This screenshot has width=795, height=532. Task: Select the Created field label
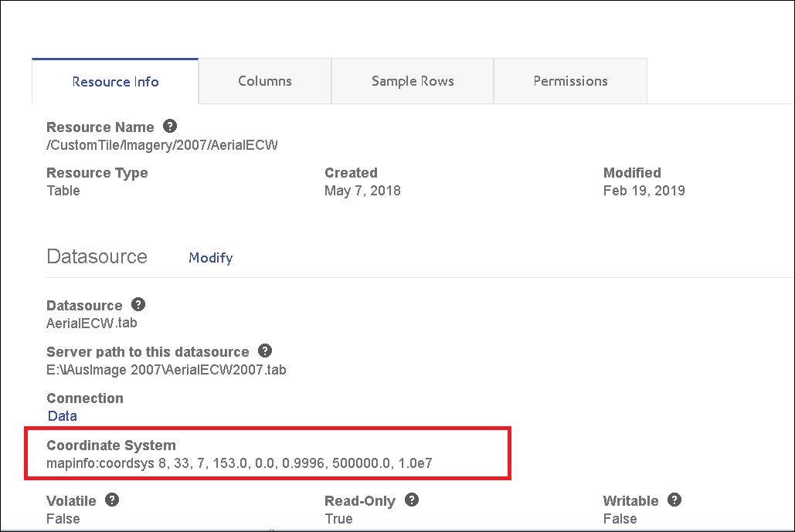351,173
